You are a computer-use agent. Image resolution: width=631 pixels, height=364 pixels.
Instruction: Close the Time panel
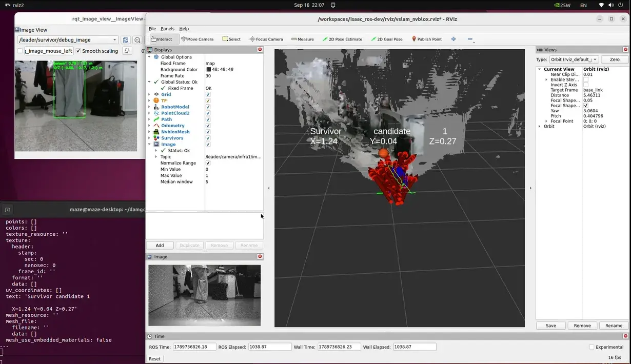coord(625,336)
